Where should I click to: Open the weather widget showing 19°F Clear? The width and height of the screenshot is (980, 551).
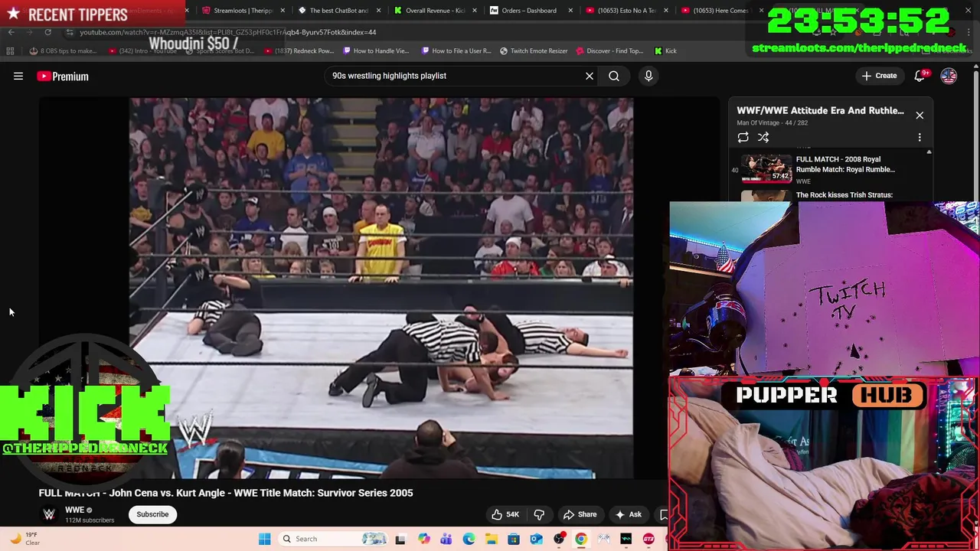(24, 539)
